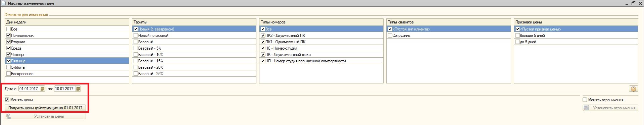Click 'Дни недели' column header
Screen dimensions: 644x125
pos(67,22)
